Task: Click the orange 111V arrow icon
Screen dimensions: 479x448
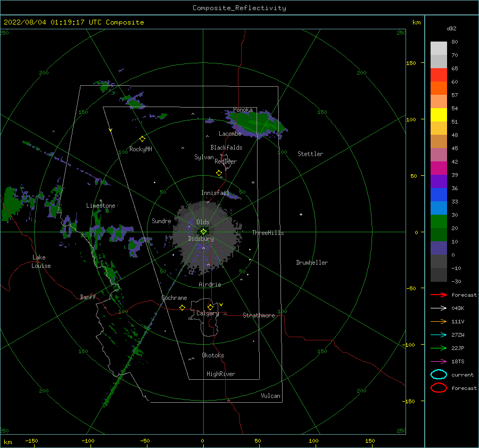Action: tap(439, 321)
